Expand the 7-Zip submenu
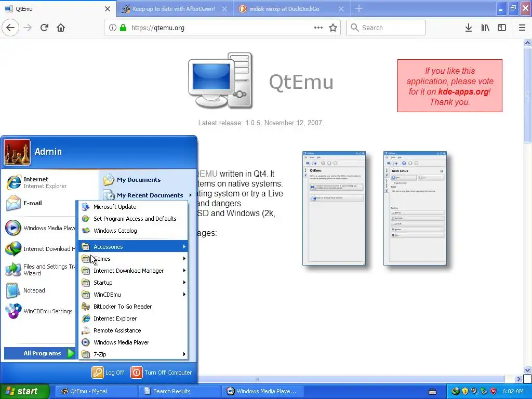Image resolution: width=532 pixels, height=399 pixels. (x=133, y=354)
